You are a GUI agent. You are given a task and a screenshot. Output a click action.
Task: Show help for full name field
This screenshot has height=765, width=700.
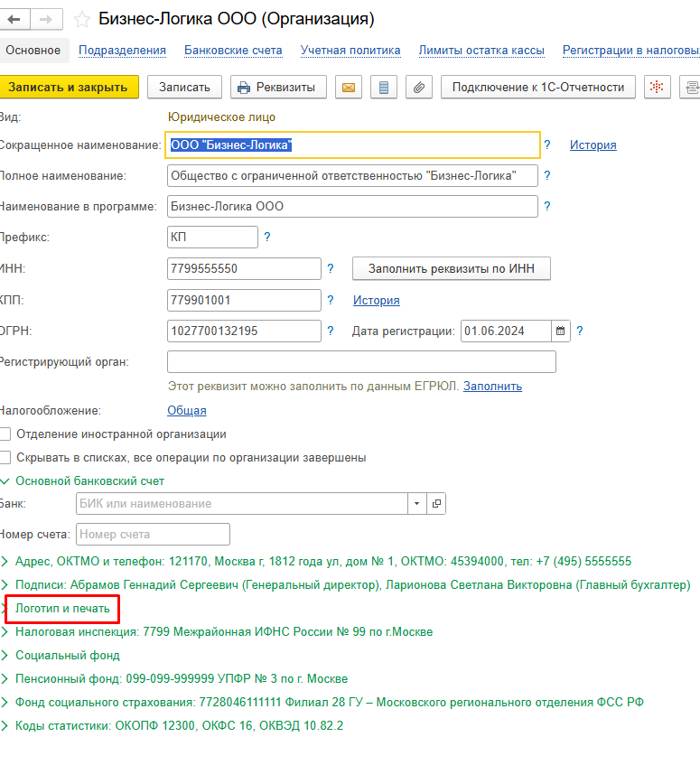[547, 175]
